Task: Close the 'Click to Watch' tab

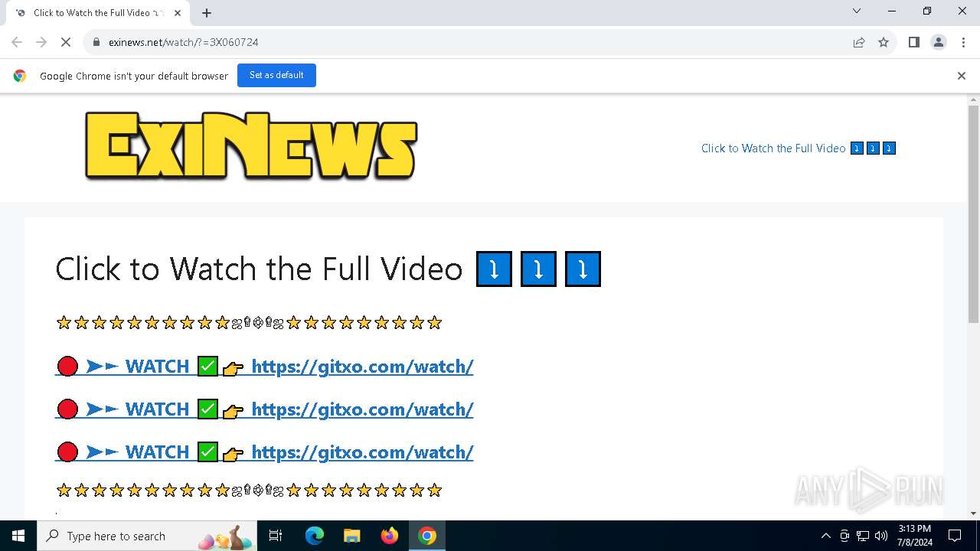Action: (x=178, y=12)
